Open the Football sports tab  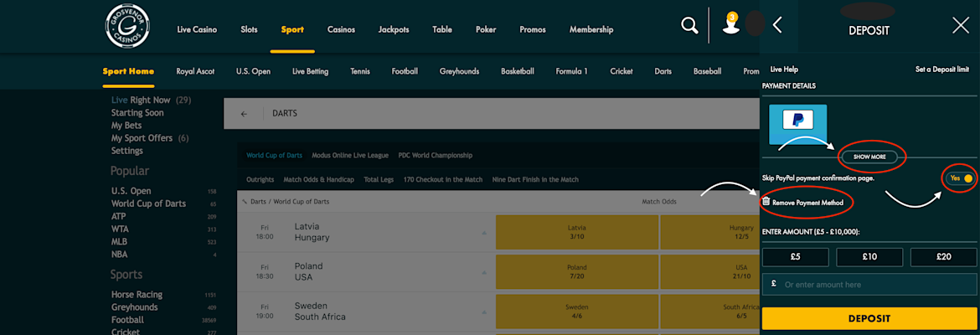(x=405, y=71)
